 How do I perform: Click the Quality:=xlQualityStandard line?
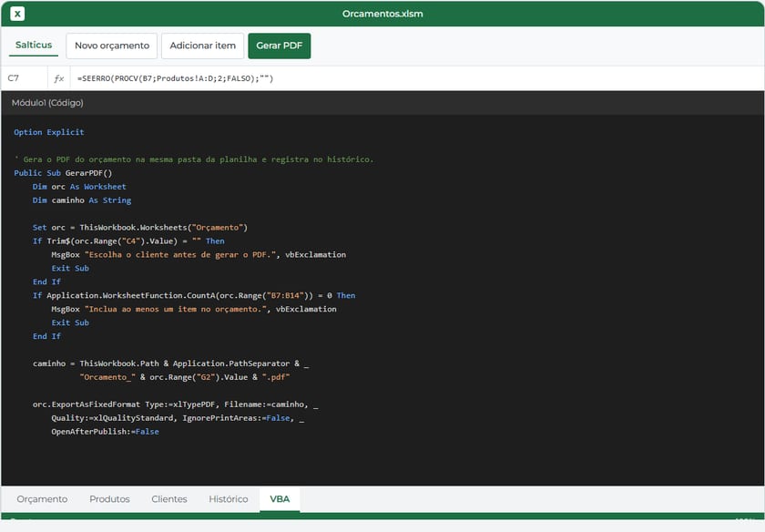[178, 418]
